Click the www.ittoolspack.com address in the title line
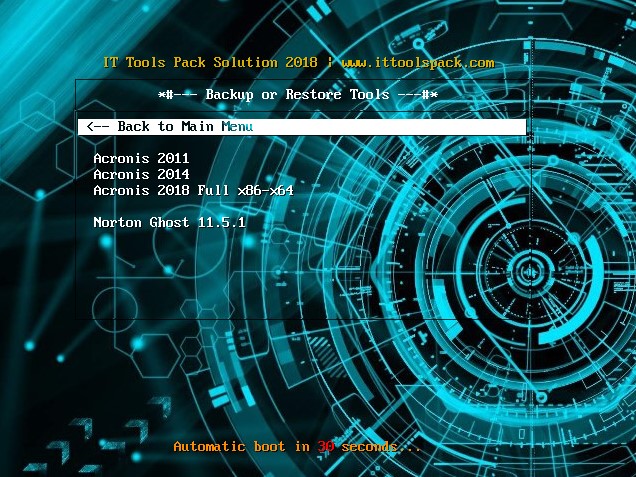Image resolution: width=636 pixels, height=477 pixels. click(418, 62)
